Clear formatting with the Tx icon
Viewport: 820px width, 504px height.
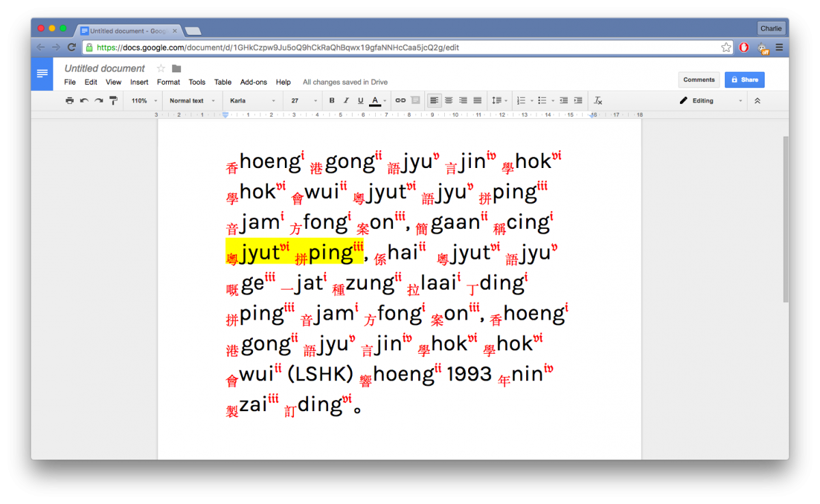598,100
